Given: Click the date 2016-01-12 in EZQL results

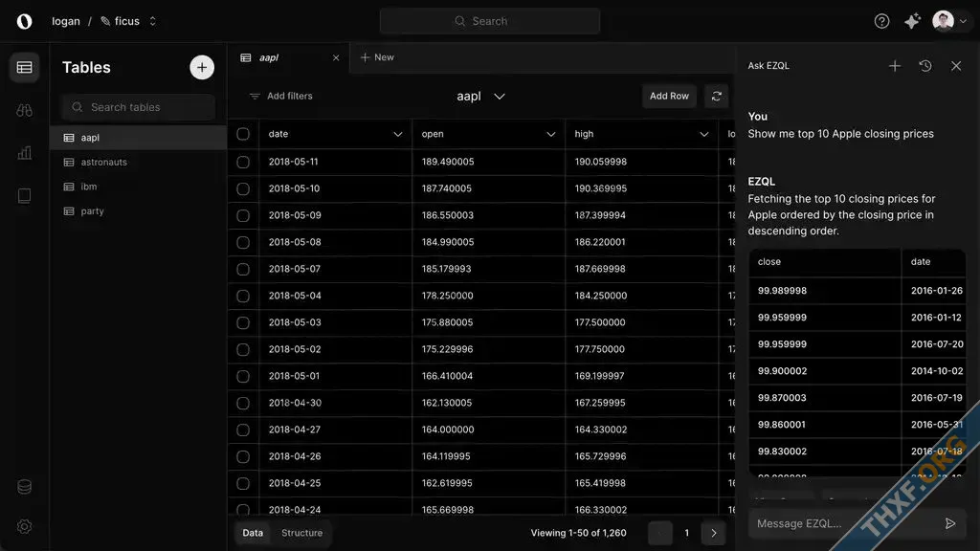Looking at the screenshot, I should (x=936, y=318).
